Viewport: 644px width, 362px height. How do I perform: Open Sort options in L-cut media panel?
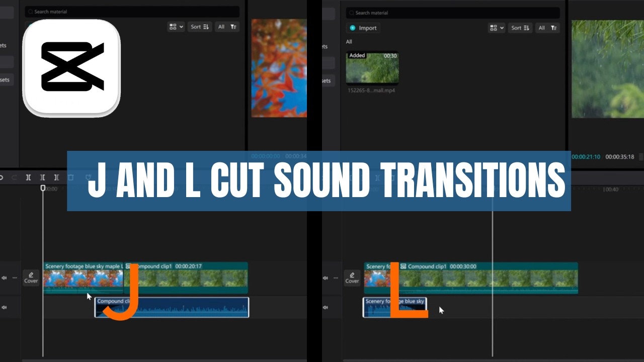pos(520,28)
